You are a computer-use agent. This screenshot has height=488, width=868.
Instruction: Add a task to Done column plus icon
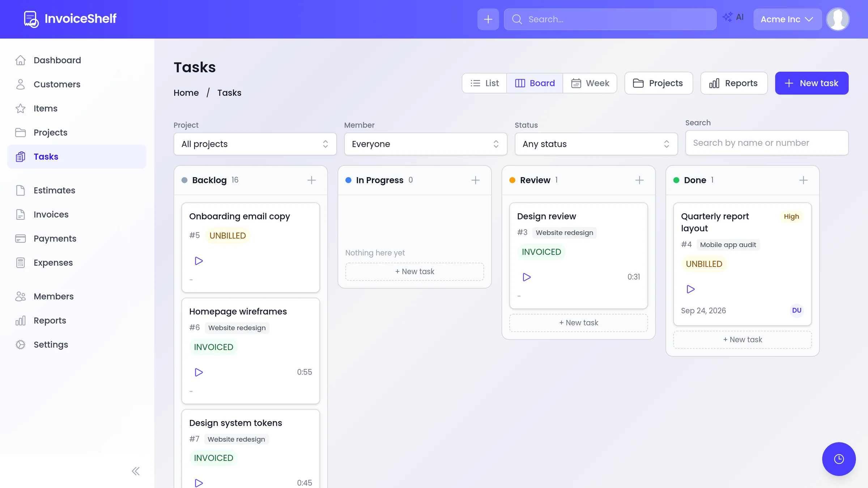(x=803, y=180)
